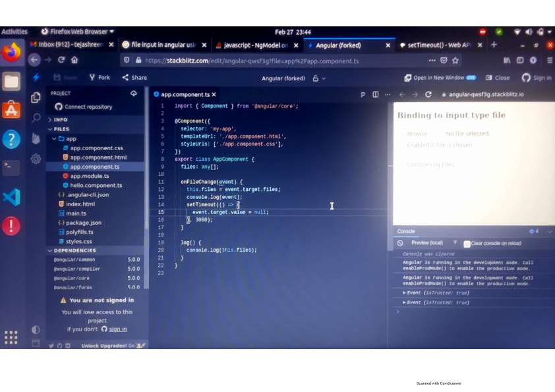
Task: Expand the first Event {isTrusted: true} log entry
Action: pyautogui.click(x=404, y=293)
